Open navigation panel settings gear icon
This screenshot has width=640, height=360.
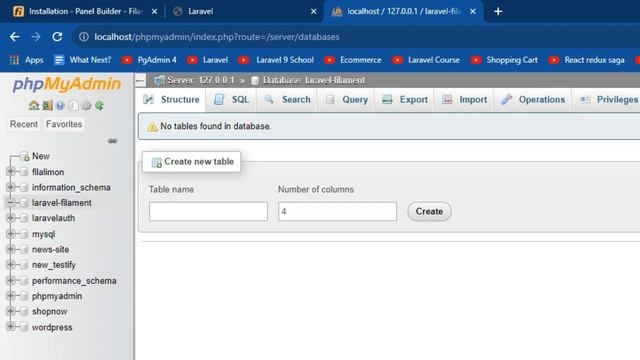(x=86, y=106)
